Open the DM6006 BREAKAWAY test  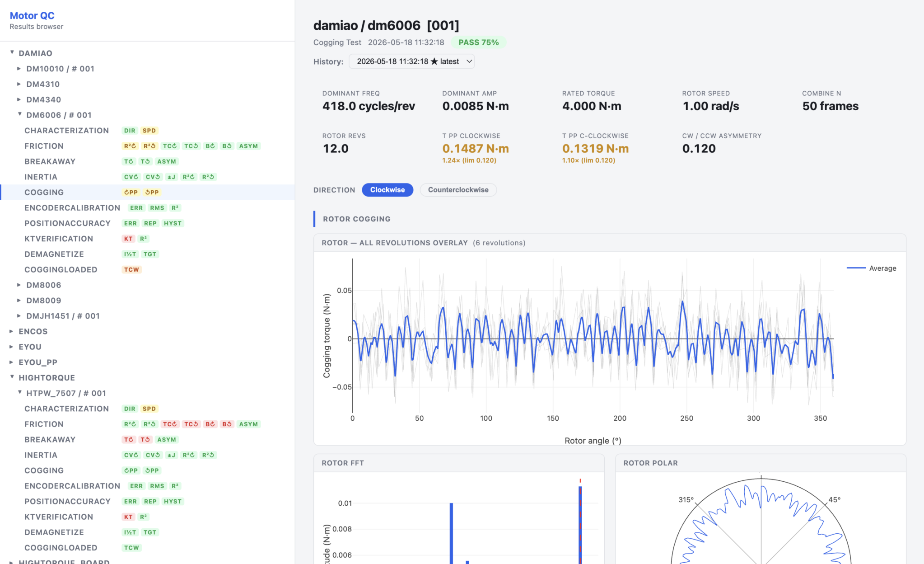(50, 161)
